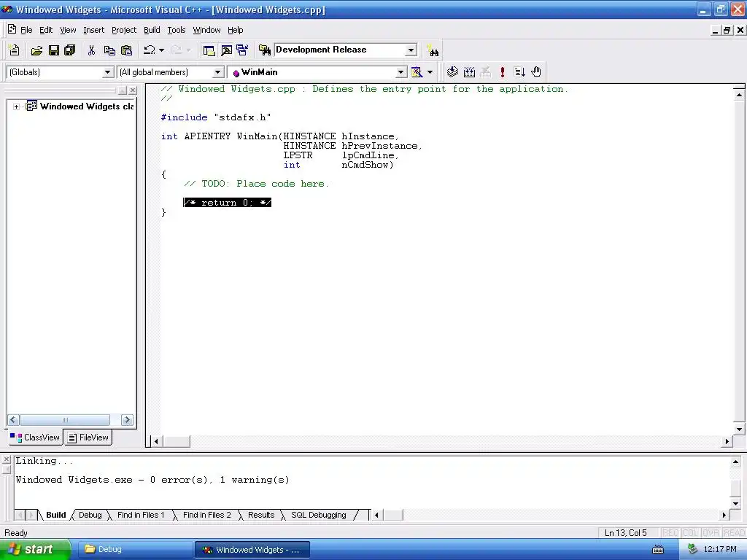
Task: Click the New Text File icon
Action: click(15, 50)
